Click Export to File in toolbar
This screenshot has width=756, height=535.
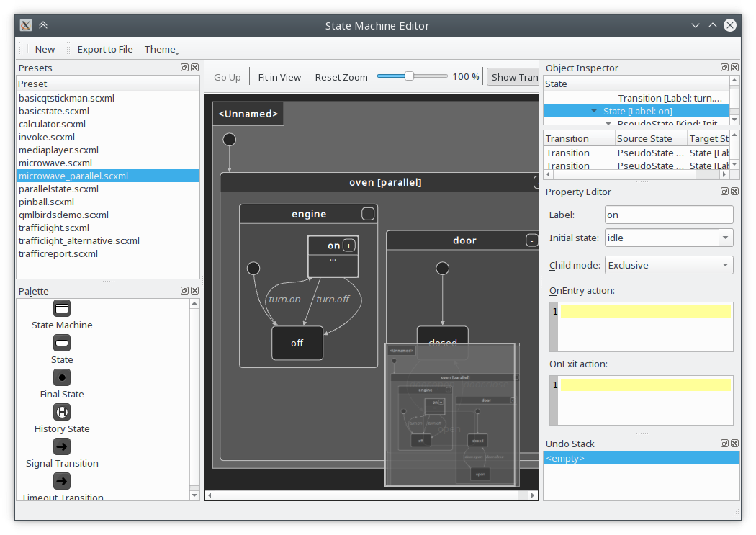[105, 49]
